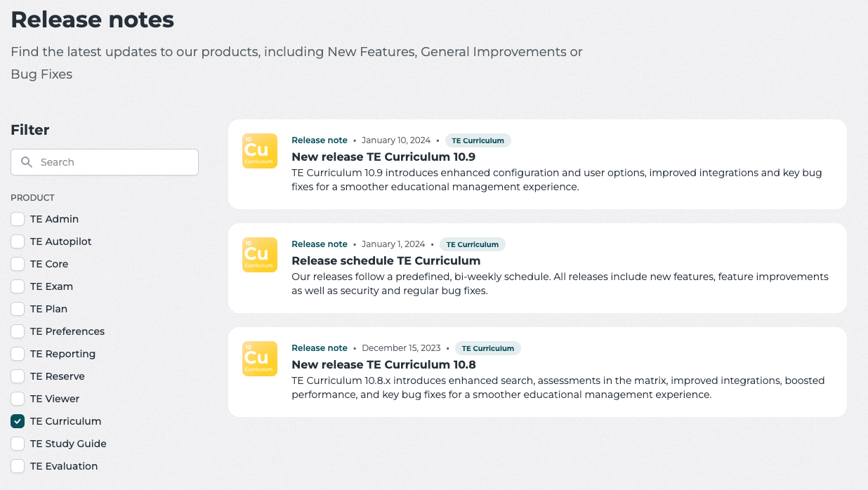Image resolution: width=868 pixels, height=490 pixels.
Task: Tick the TE Reserve checkbox
Action: (18, 376)
